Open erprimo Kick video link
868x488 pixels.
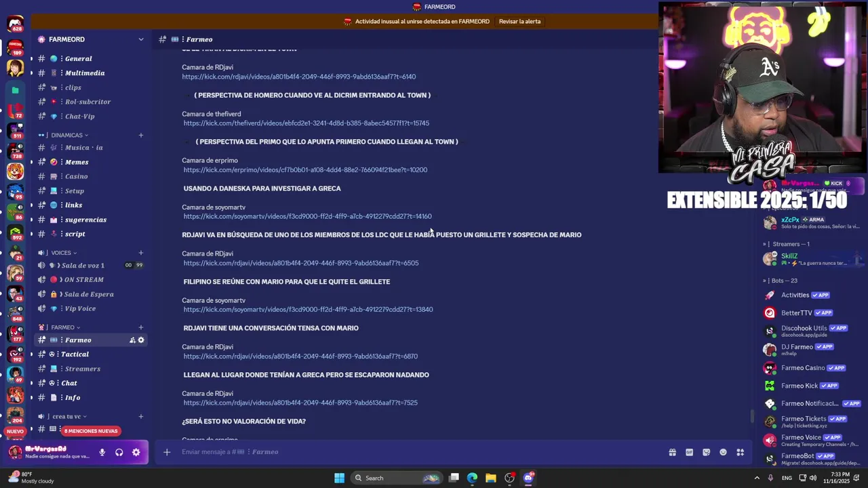click(x=305, y=170)
